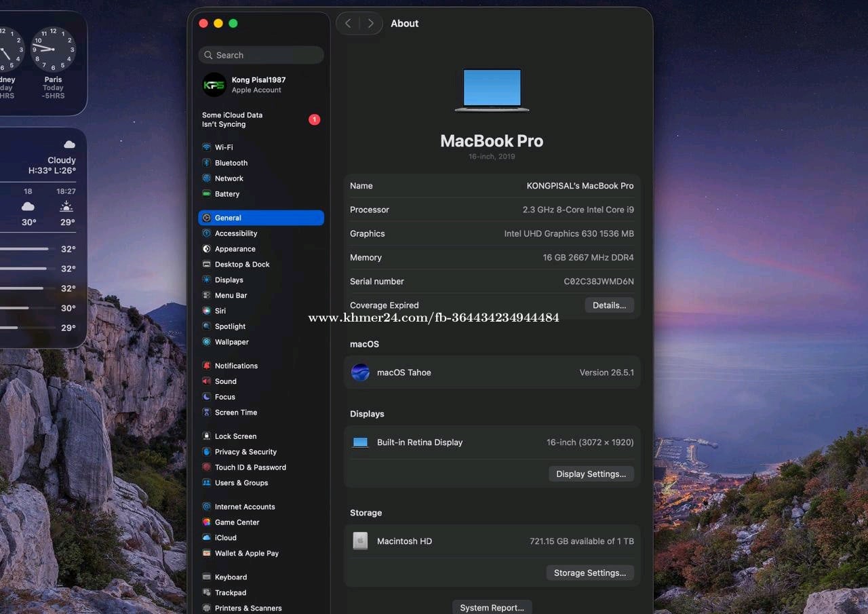Open the Lock Screen icon
Viewport: 868px width, 614px height.
[206, 436]
